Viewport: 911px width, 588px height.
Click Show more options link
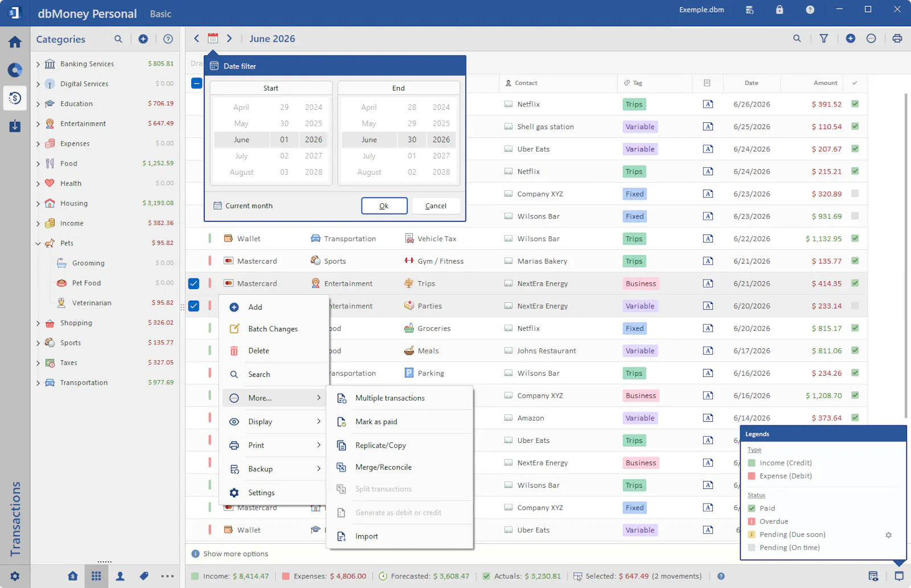236,554
